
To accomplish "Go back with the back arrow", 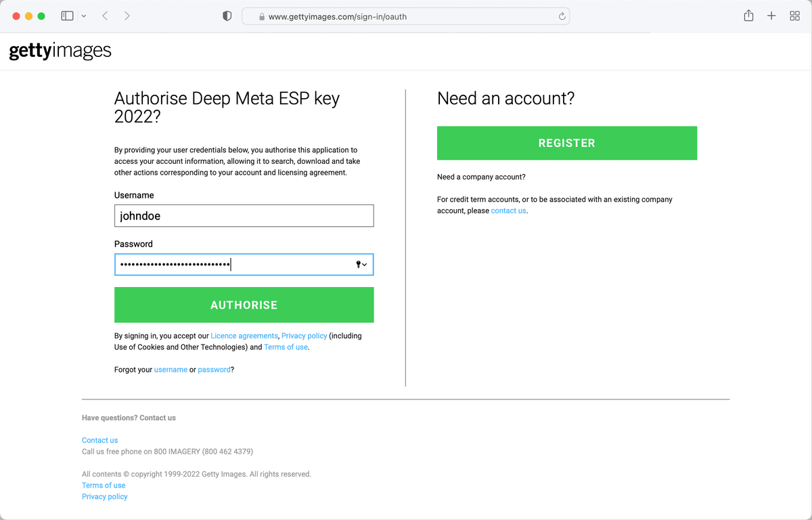I will point(105,16).
